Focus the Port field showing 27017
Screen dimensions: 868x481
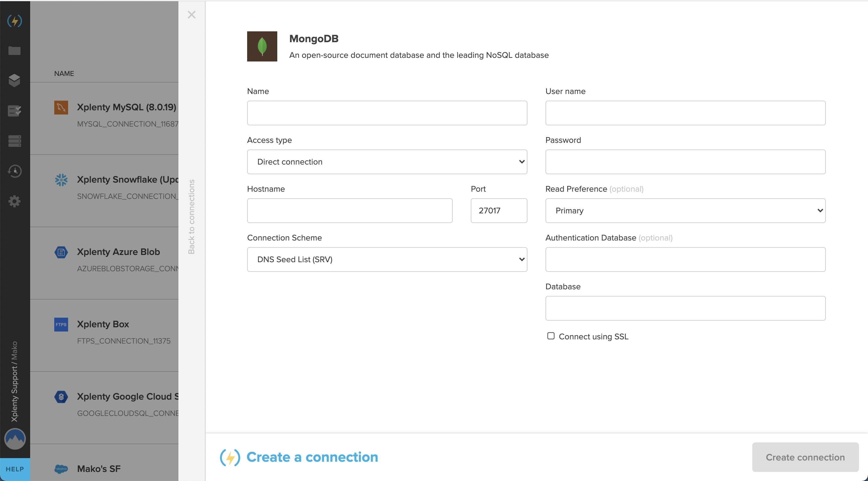(x=498, y=211)
